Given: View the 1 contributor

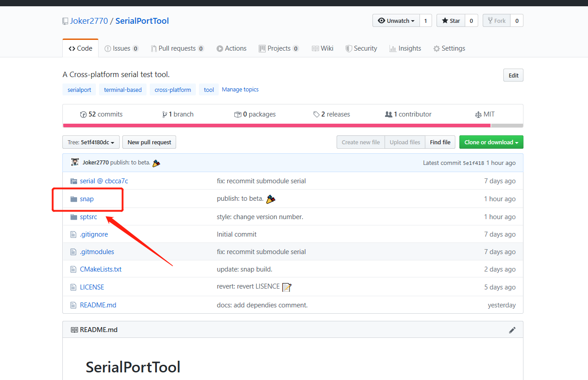Looking at the screenshot, I should pyautogui.click(x=408, y=114).
